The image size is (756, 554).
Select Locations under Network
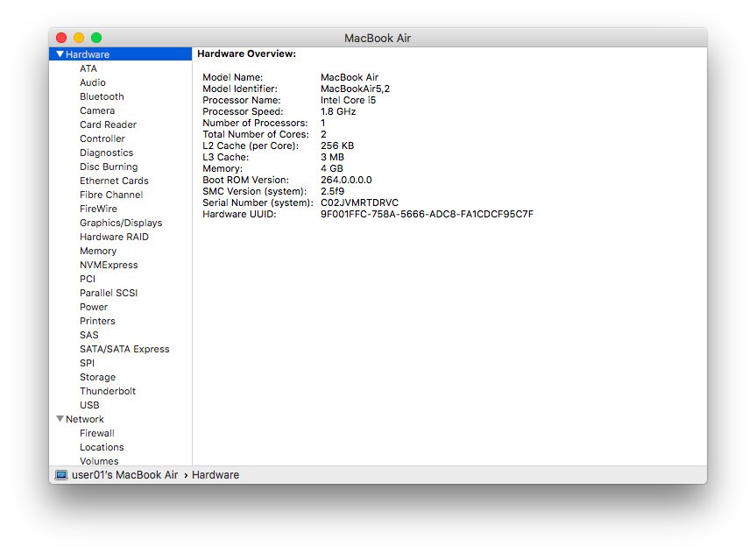pyautogui.click(x=102, y=447)
